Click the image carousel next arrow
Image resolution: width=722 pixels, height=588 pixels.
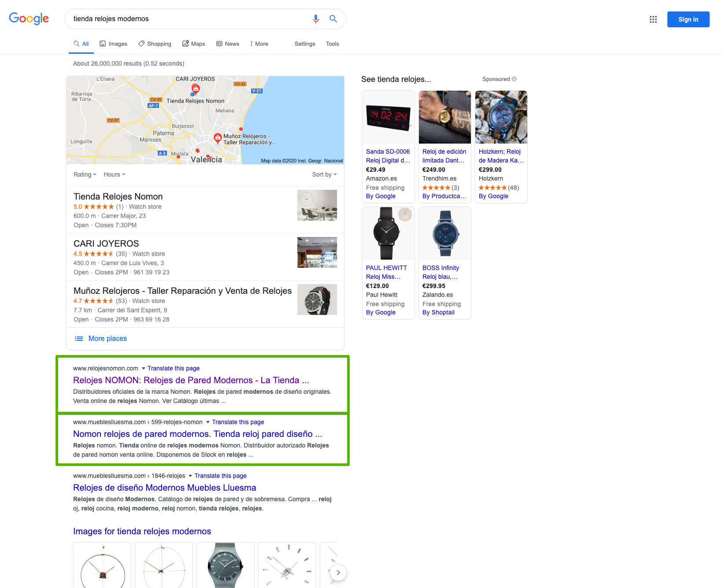click(338, 573)
